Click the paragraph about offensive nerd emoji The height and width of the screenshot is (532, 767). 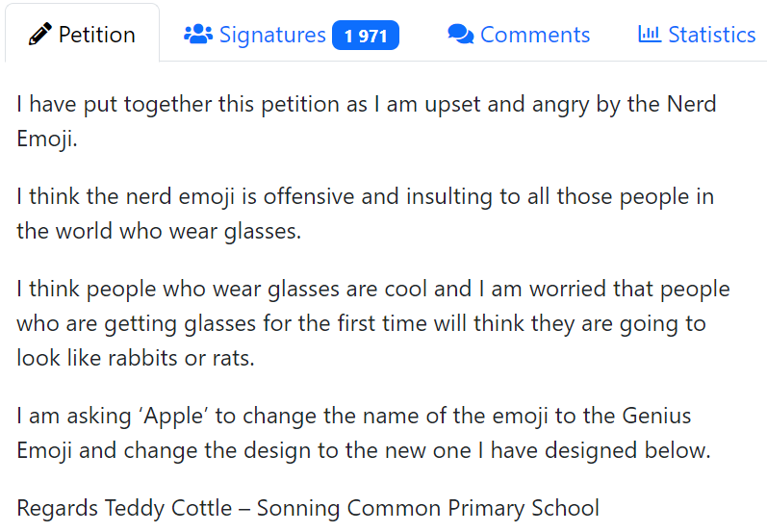tap(366, 214)
